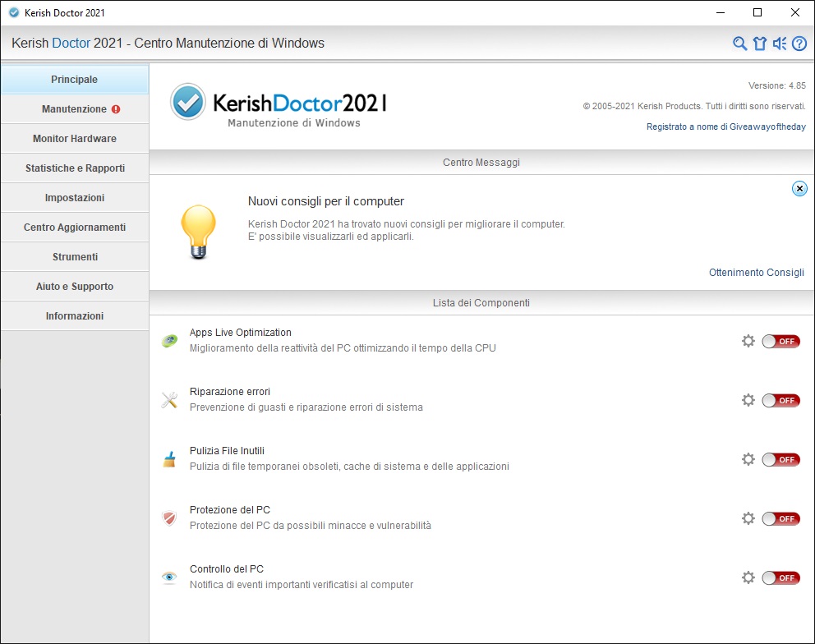
Task: Open the Manutenzione section
Action: [x=74, y=109]
